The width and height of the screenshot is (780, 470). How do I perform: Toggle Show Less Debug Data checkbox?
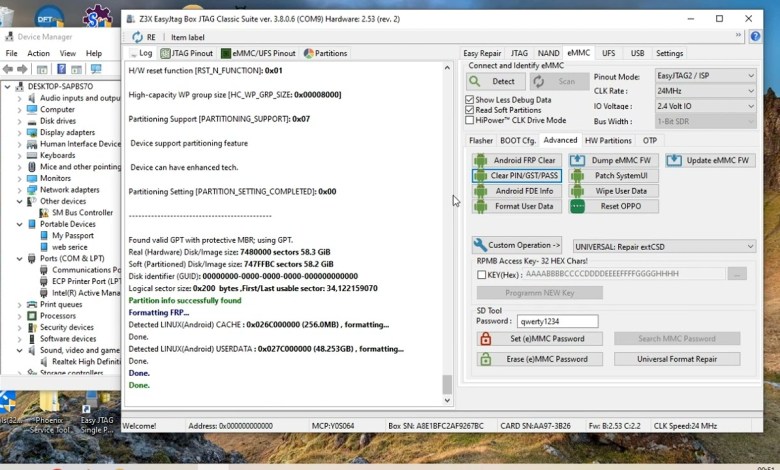click(x=469, y=100)
